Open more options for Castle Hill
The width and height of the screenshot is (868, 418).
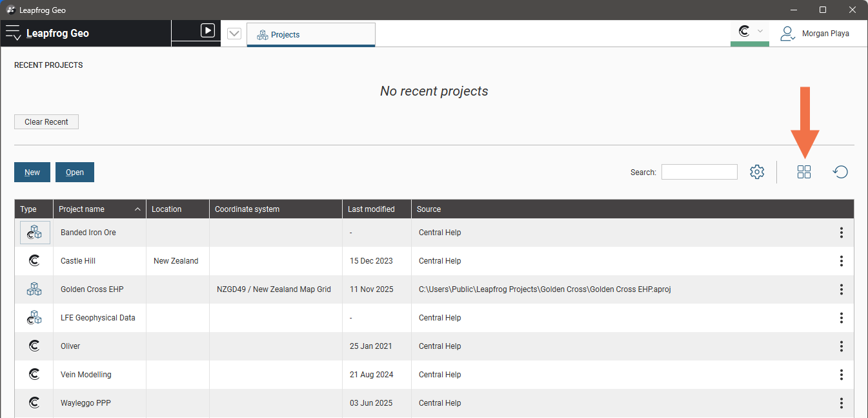coord(841,261)
